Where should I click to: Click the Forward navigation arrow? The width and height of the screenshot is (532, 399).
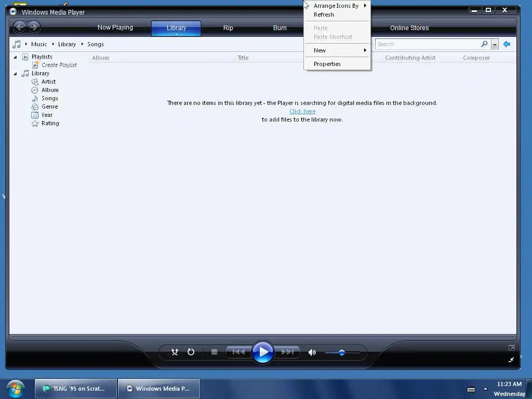pos(34,27)
